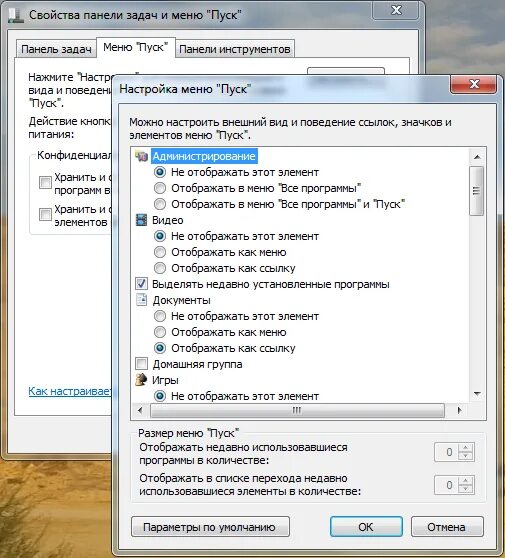Toggle first 'Хранить и...' checkbox for programs
Screen dimensions: 505x558
[x=45, y=182]
